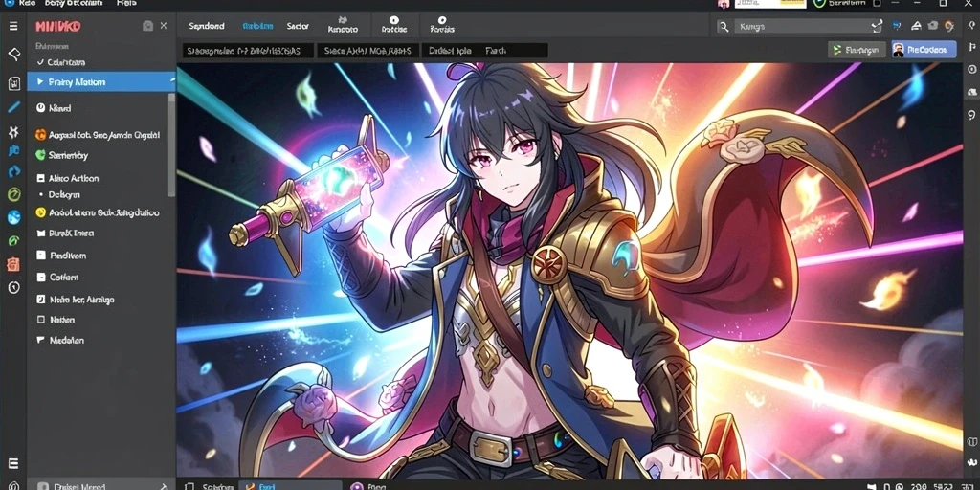This screenshot has height=490, width=980.
Task: Select the Delisyrn radio bullet item
Action: click(x=40, y=195)
